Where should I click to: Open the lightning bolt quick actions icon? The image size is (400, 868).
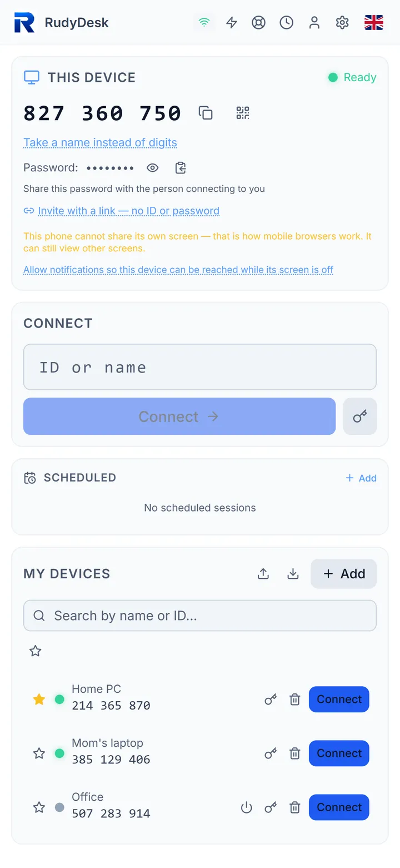[232, 23]
